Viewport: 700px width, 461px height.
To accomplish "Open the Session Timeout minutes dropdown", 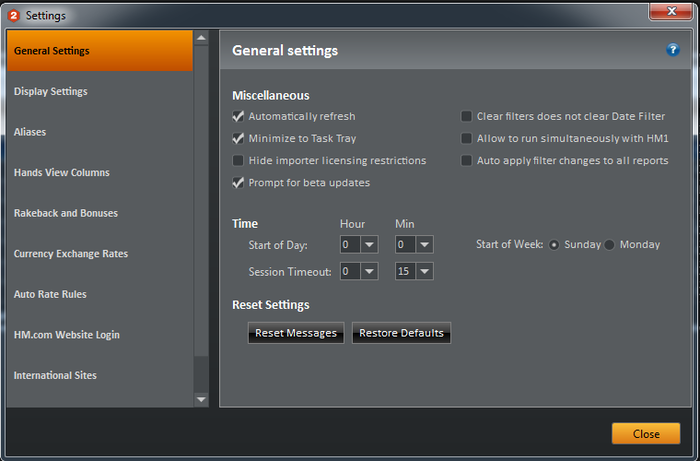I will (x=425, y=271).
